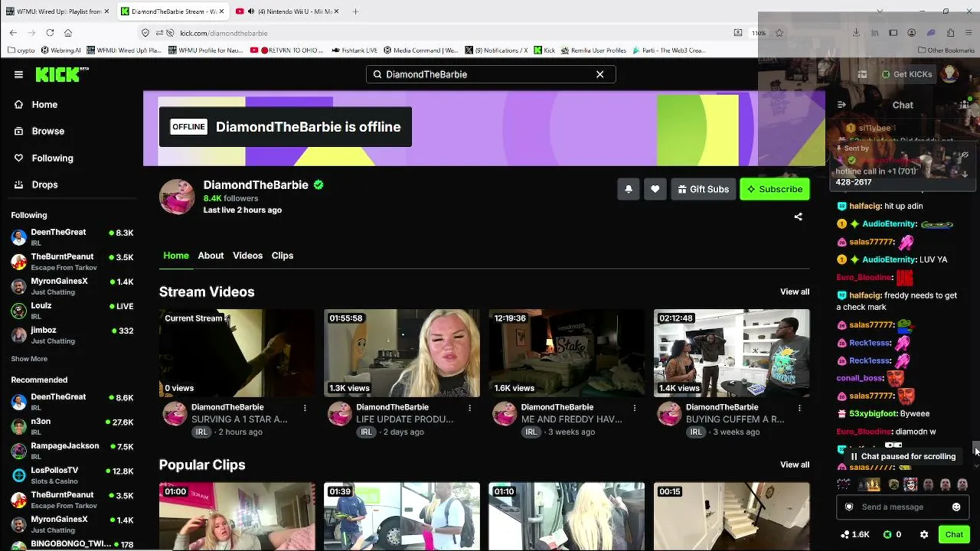
Task: Open Loulz channel in Following list
Action: click(72, 311)
